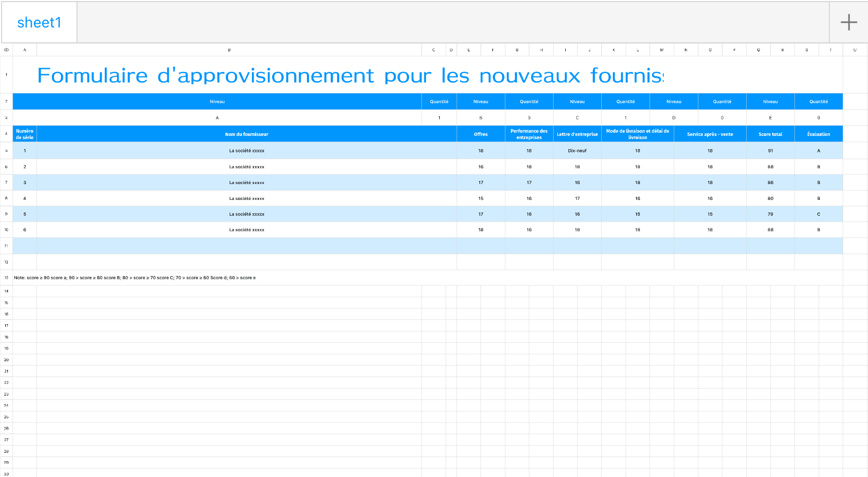Viewport: 868px width, 477px height.
Task: Click serial number "2" cell in column A
Action: click(25, 167)
